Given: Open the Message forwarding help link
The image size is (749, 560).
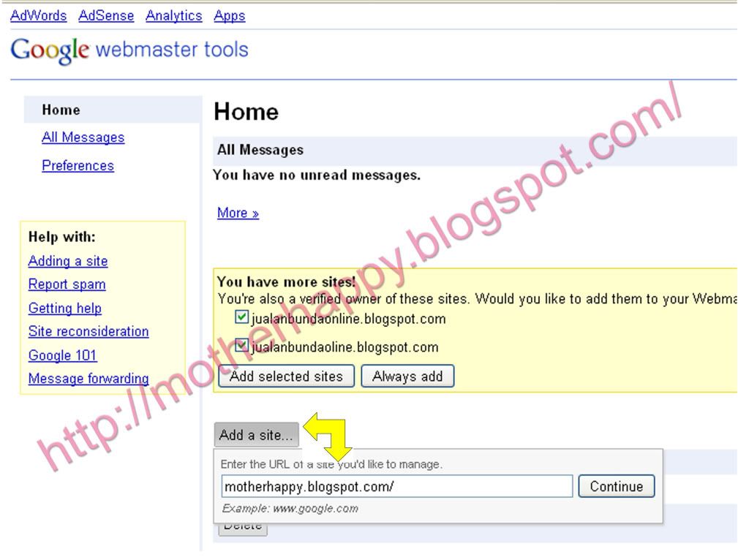Looking at the screenshot, I should pos(88,379).
